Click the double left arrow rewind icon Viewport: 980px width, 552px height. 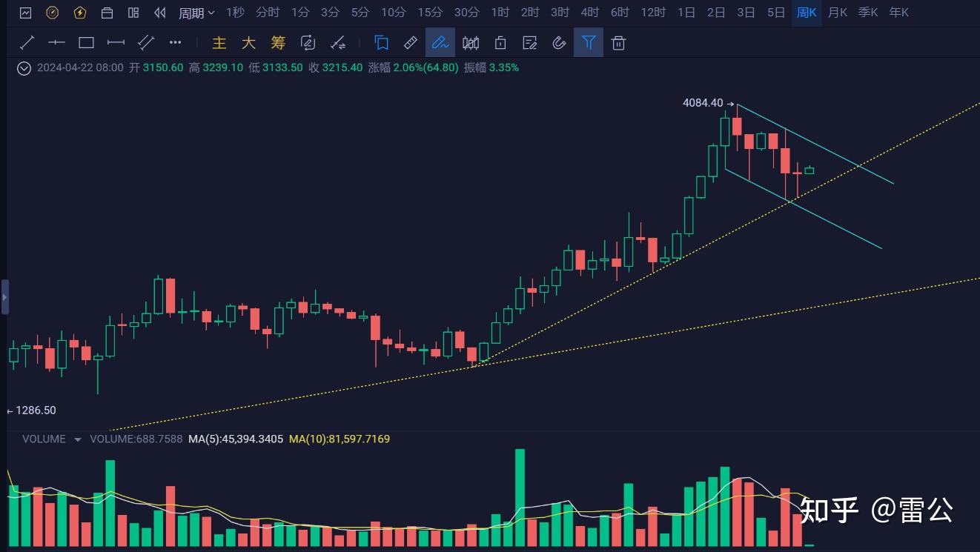coord(159,13)
